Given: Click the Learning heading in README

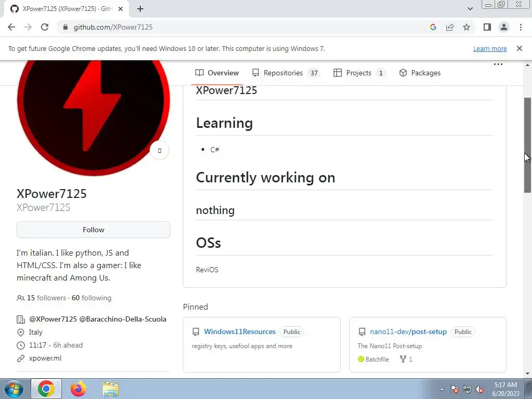Looking at the screenshot, I should (x=224, y=123).
